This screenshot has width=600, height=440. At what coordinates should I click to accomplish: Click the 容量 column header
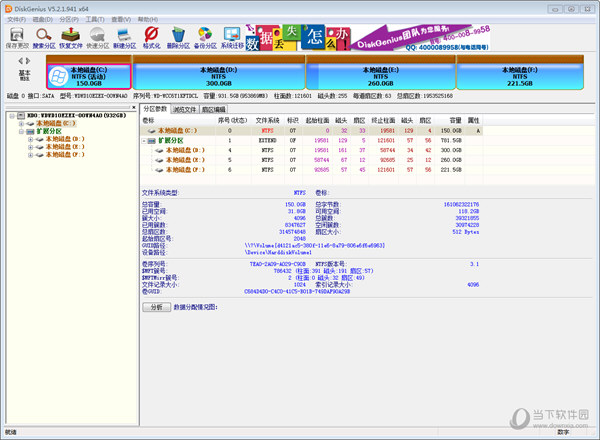(x=455, y=121)
